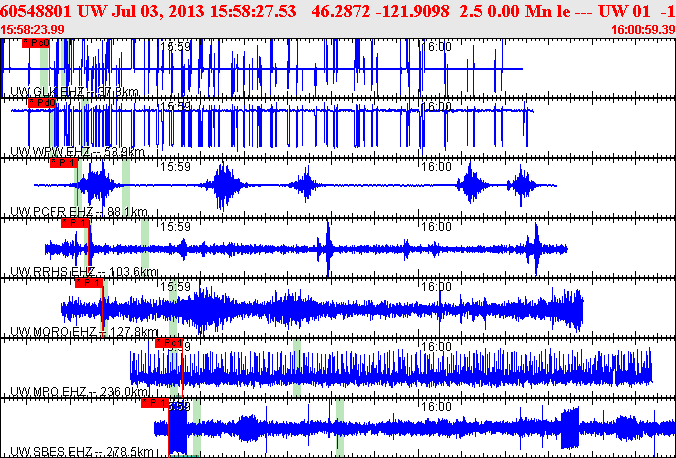The height and width of the screenshot is (458, 676).
Task: Click the 15:59 time label on PCFR trace
Action: point(175,166)
